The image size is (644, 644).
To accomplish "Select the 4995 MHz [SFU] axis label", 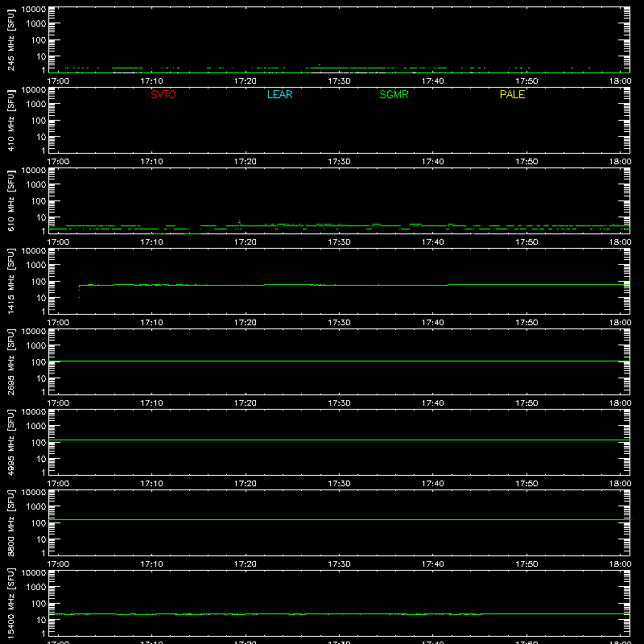I will point(11,442).
